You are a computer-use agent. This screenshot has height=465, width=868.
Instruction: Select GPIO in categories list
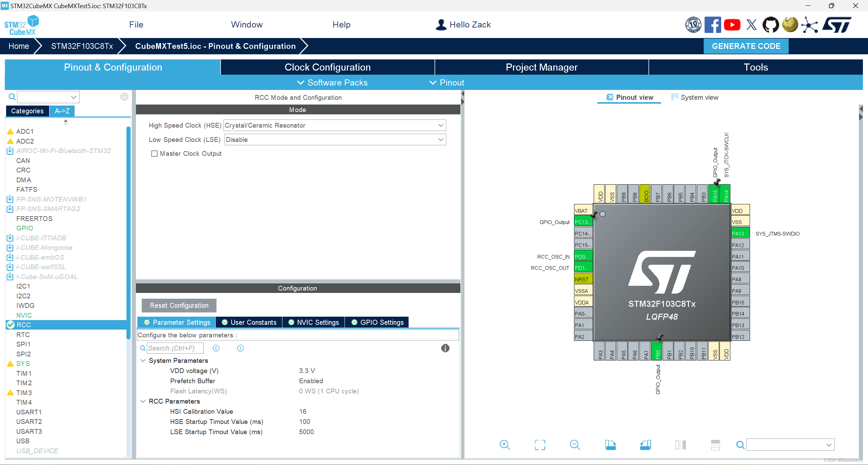tap(25, 228)
